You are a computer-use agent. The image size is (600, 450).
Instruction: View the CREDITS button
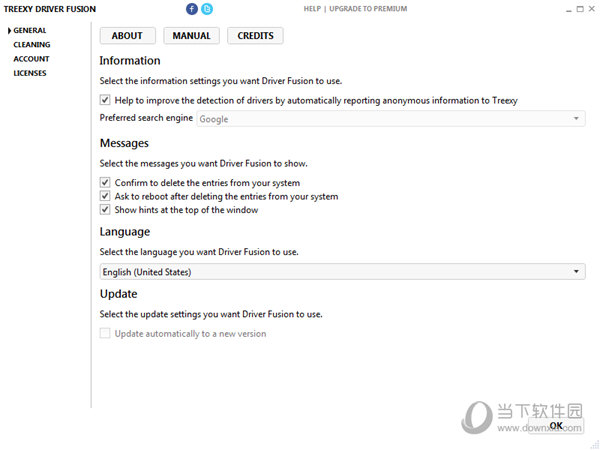(x=255, y=36)
